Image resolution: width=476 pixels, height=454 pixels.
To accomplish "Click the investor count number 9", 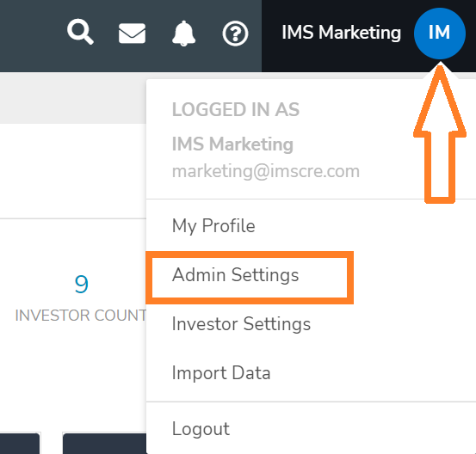I will click(x=82, y=284).
